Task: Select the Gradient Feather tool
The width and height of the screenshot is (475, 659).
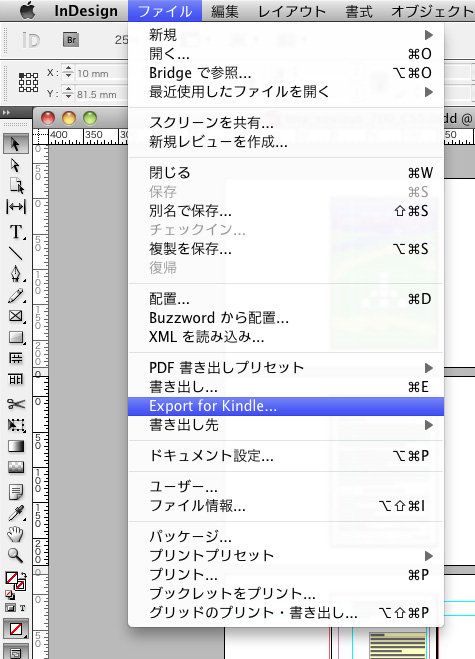Action: tap(16, 467)
